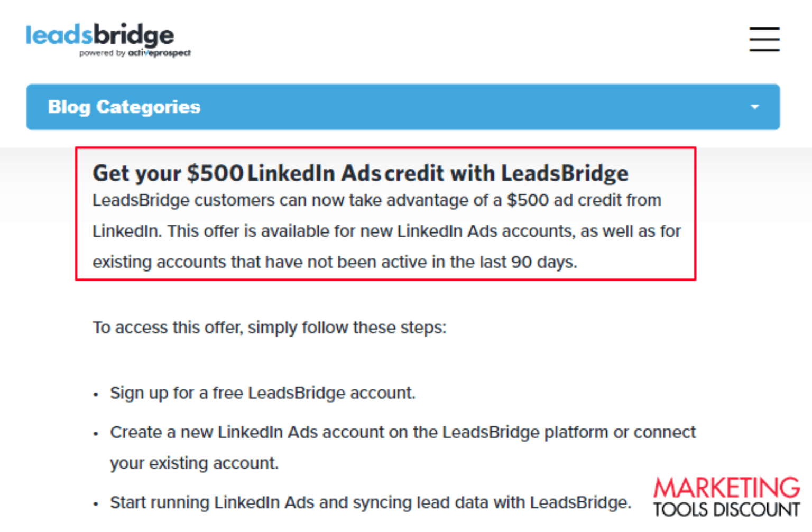Select the 'To access this offer' paragraph

click(x=270, y=328)
